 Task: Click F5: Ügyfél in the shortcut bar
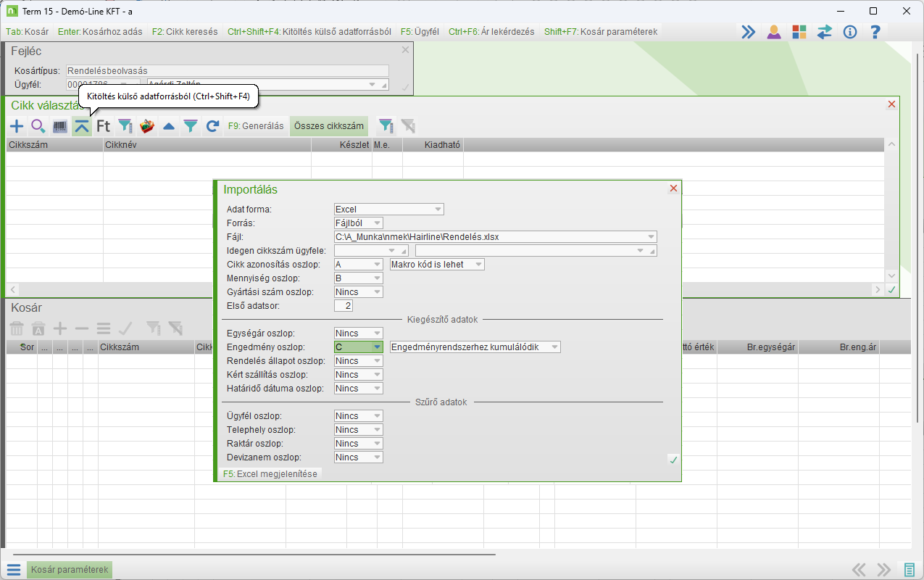[420, 32]
